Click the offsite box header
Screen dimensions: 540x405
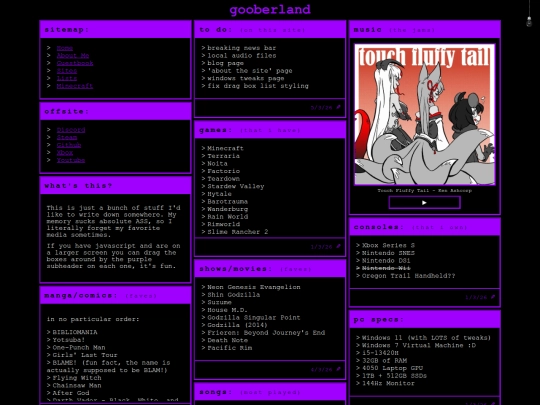click(x=115, y=112)
